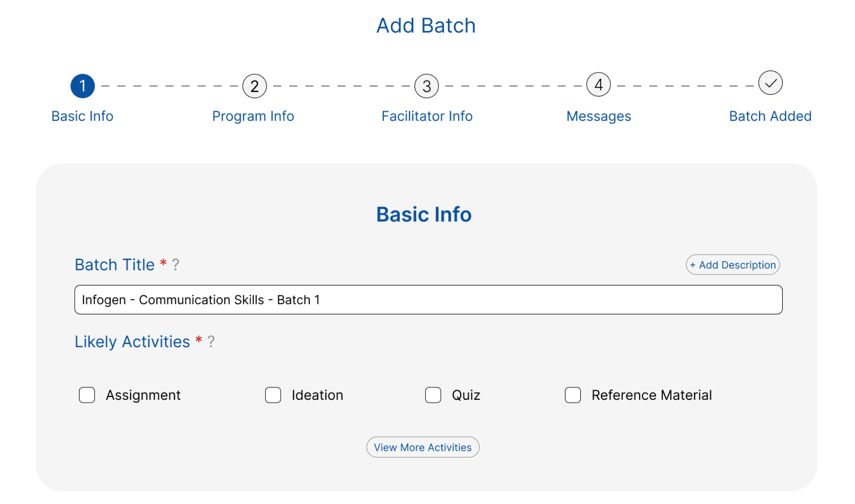Click the Reference Material label text
This screenshot has width=855, height=504.
point(651,395)
